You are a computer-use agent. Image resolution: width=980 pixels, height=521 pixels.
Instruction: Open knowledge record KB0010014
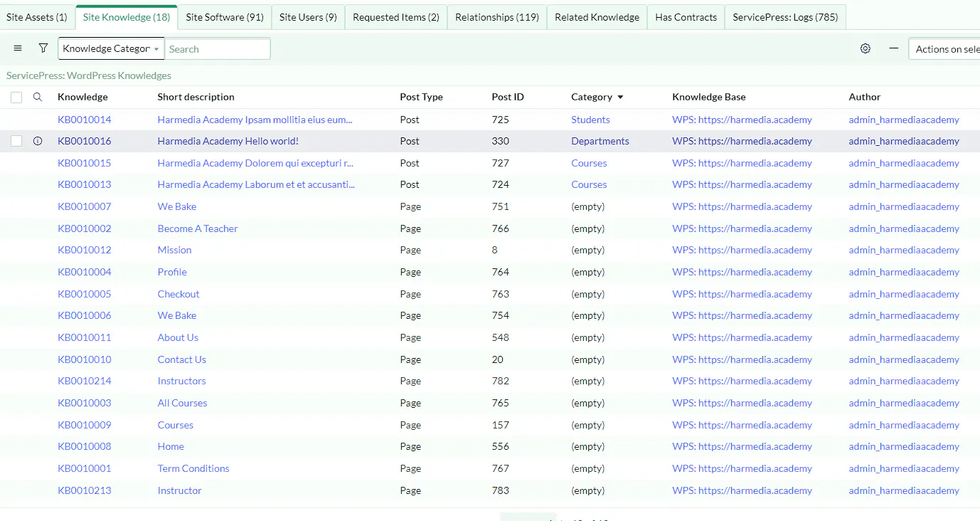pos(85,120)
